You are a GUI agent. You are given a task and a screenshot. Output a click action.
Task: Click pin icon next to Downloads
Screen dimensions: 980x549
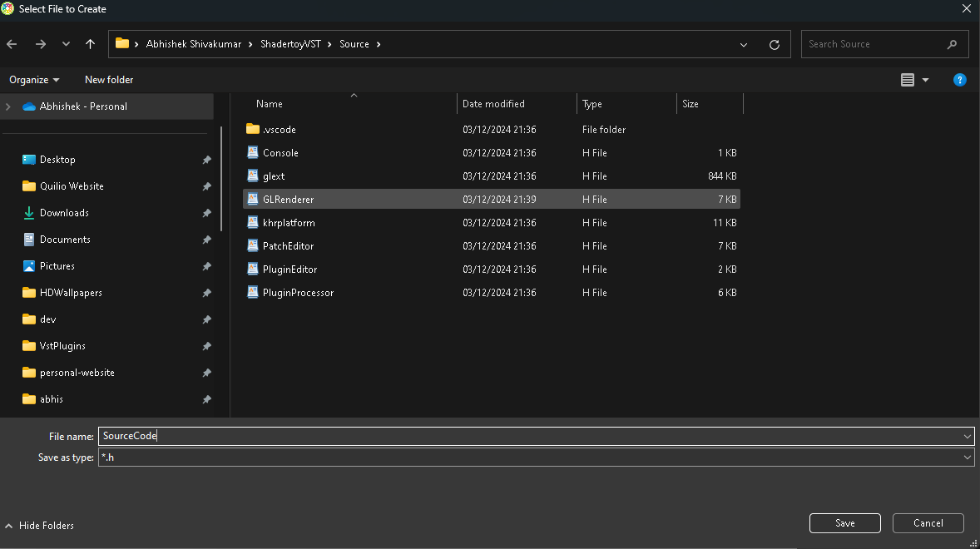(x=206, y=213)
